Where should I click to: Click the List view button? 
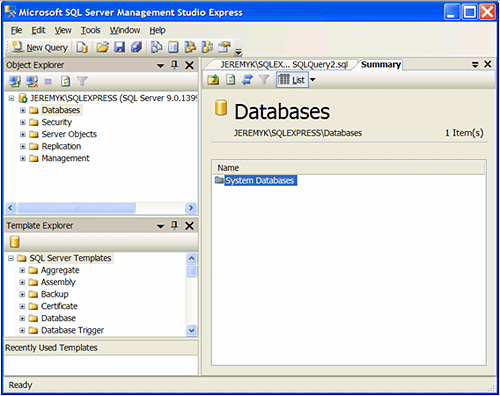(292, 80)
